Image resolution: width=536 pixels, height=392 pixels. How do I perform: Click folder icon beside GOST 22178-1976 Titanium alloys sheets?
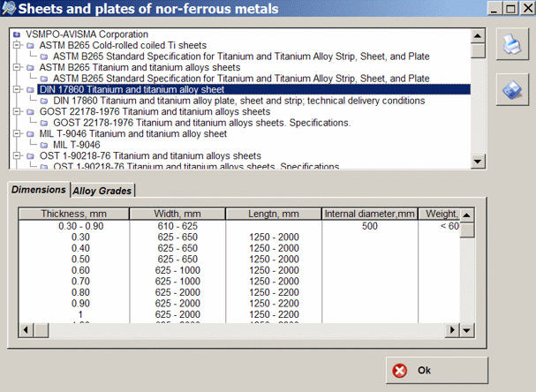pyautogui.click(x=31, y=112)
